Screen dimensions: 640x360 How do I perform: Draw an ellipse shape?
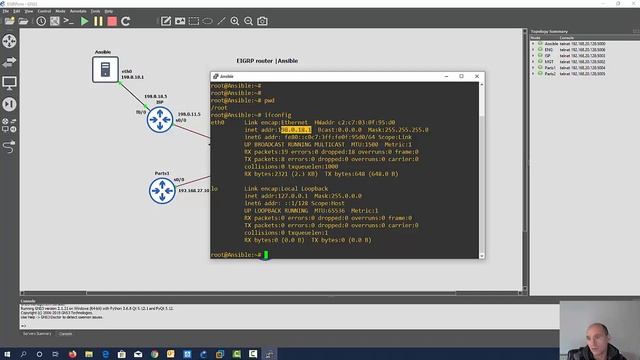pyautogui.click(x=207, y=21)
